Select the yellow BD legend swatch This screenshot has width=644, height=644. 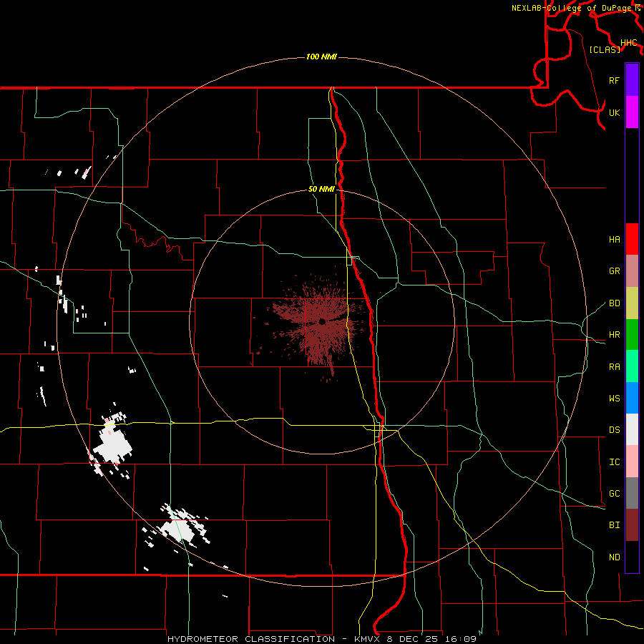[632, 303]
